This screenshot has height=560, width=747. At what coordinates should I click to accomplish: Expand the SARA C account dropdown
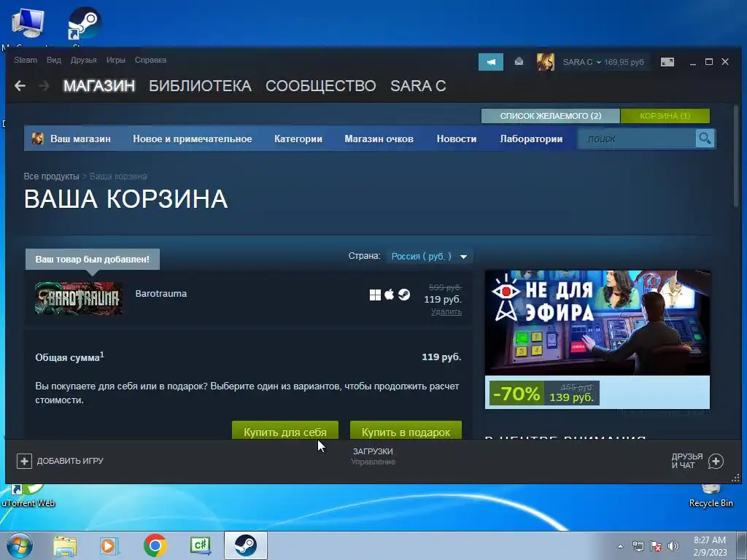(x=581, y=62)
